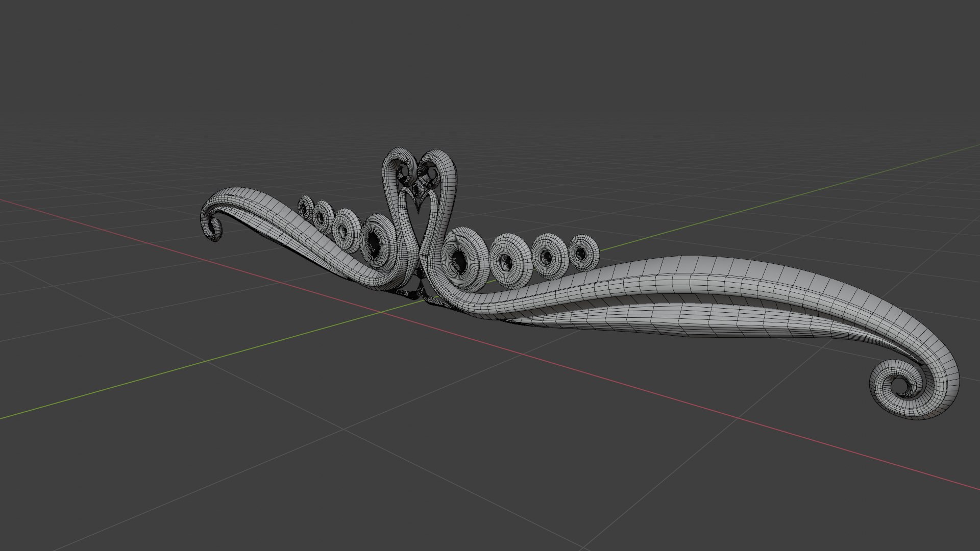Viewport: 980px width, 551px height.
Task: Pick the outermost small ring on the right ring row
Action: coord(583,252)
